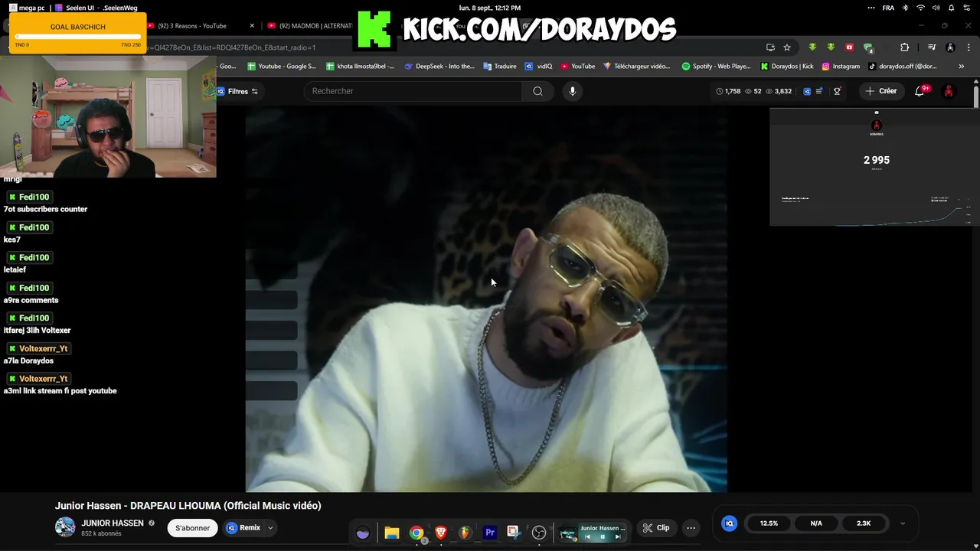Click the first green download-arrow extension

(x=812, y=47)
